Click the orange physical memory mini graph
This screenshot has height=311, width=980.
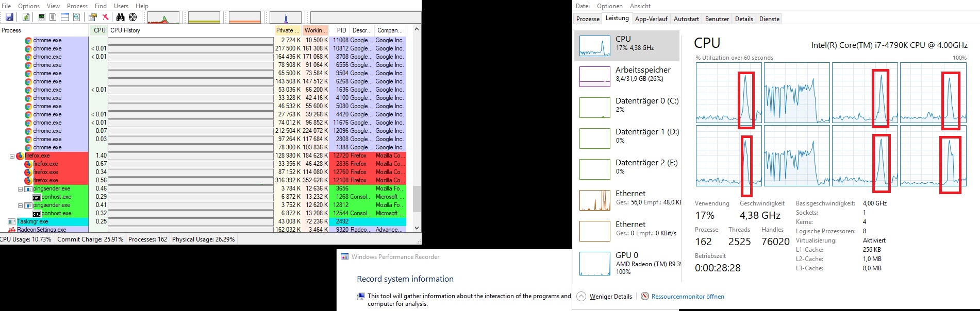[x=245, y=18]
